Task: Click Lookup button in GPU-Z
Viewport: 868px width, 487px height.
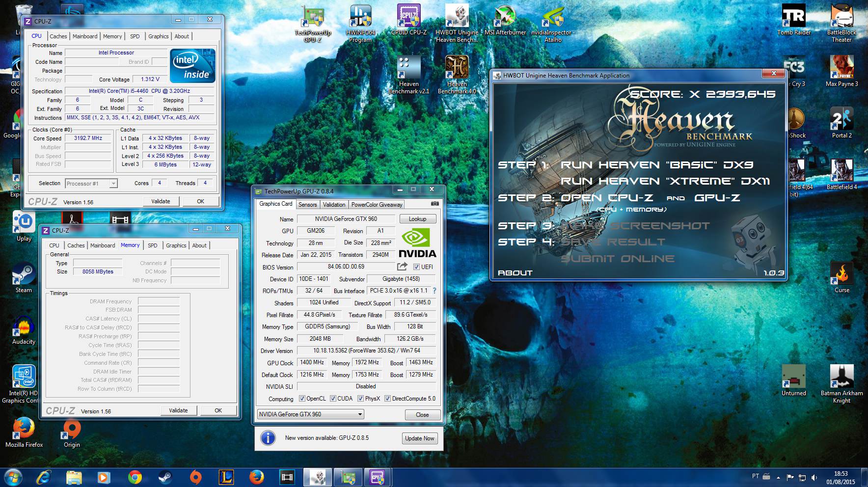Action: (x=418, y=219)
